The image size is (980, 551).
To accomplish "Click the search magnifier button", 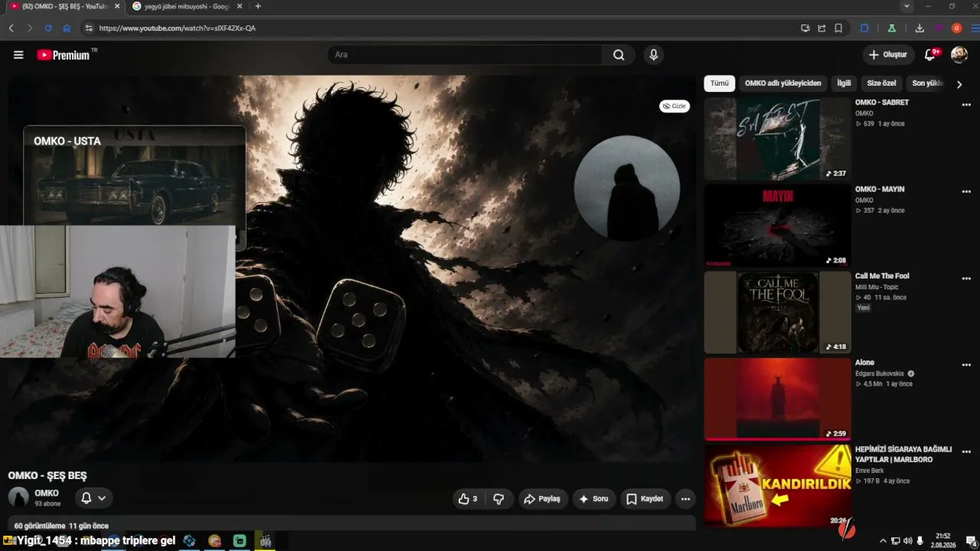I will tap(619, 55).
